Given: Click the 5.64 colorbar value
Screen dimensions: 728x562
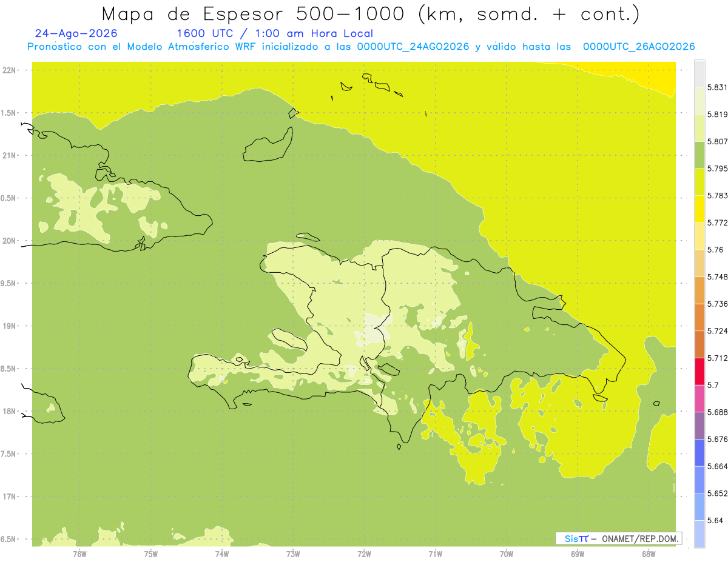Looking at the screenshot, I should click(715, 520).
